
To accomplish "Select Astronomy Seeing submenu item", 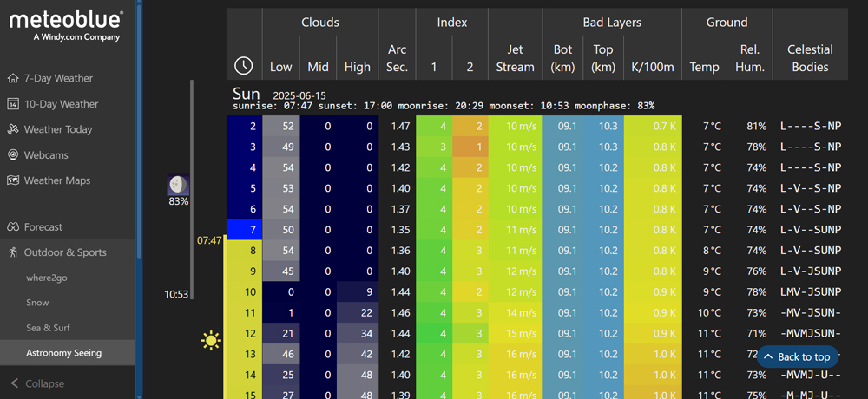I will [x=63, y=352].
